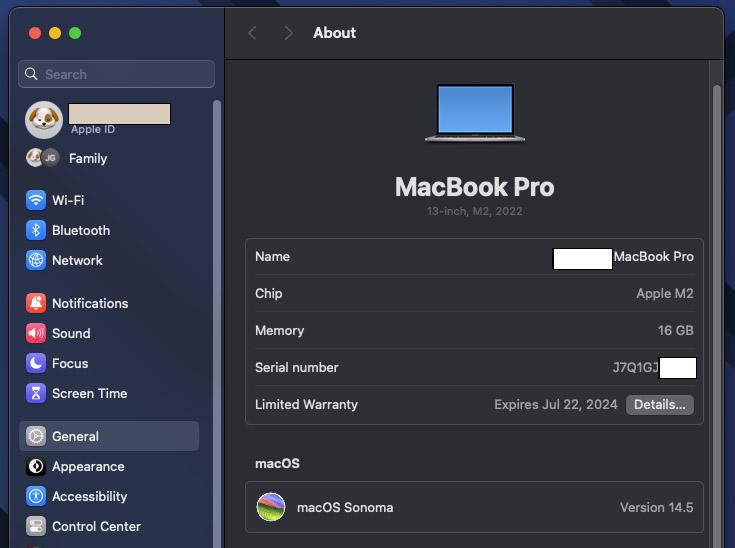Open Screen Time hourglass icon
735x548 pixels.
point(36,393)
